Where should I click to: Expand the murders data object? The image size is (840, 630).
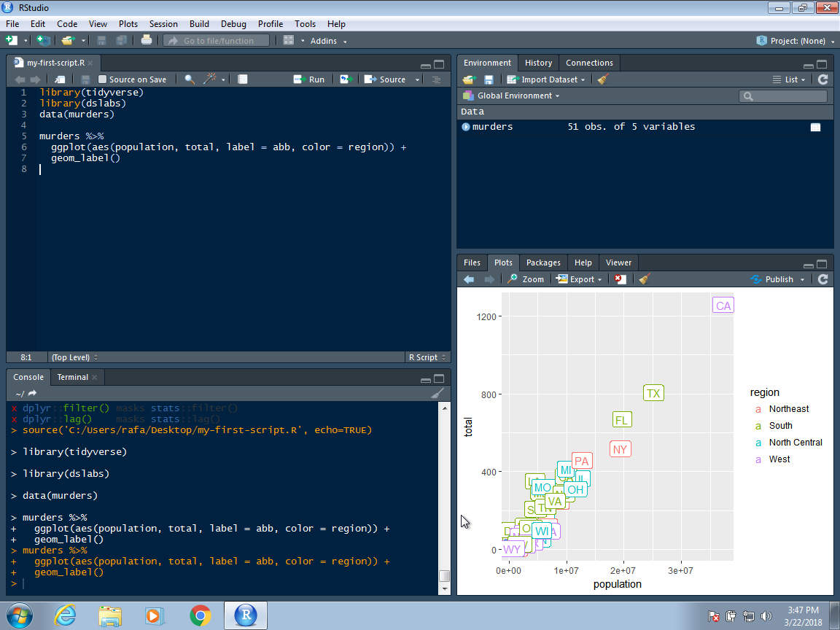(466, 127)
